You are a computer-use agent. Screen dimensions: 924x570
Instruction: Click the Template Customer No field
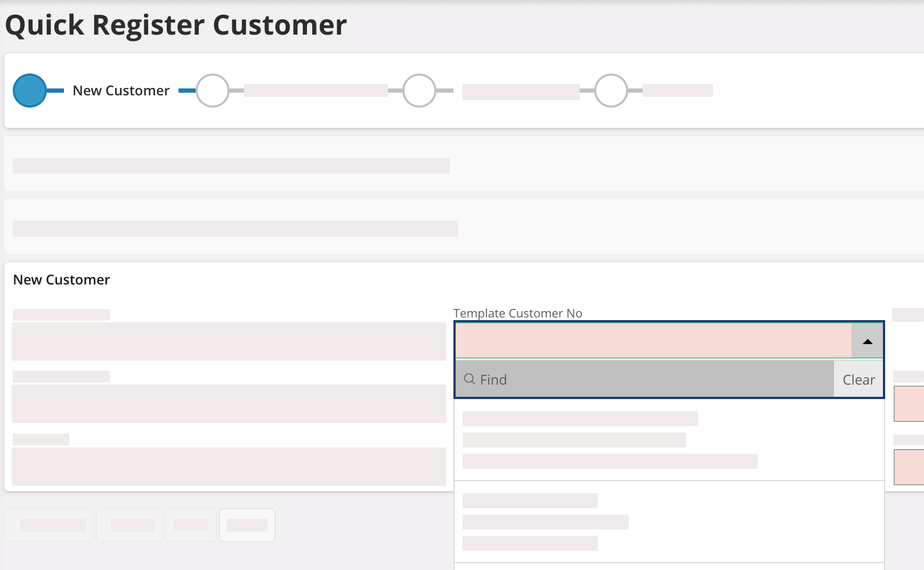[653, 341]
